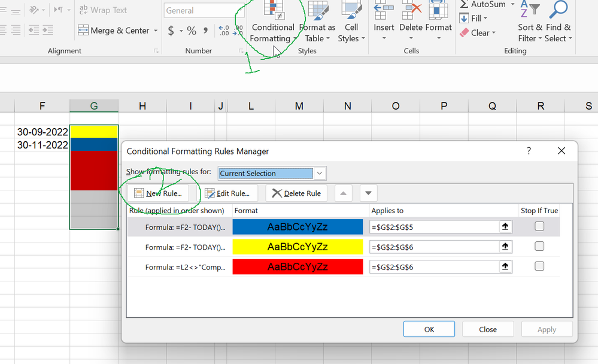
Task: Click the text direction button
Action: [x=58, y=10]
